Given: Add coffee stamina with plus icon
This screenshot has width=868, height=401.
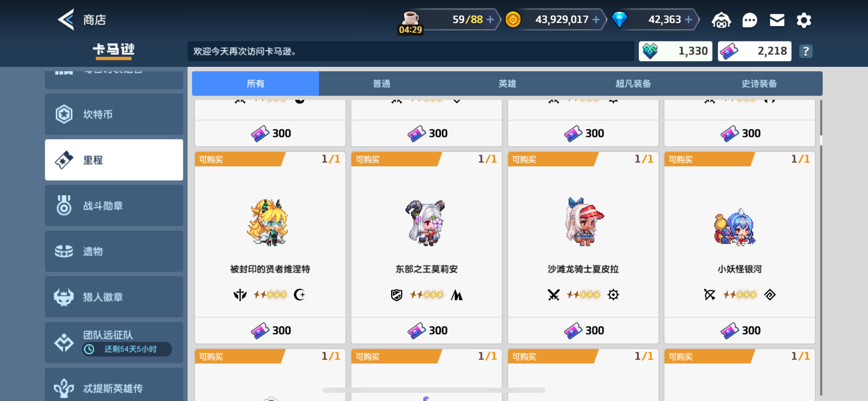Looking at the screenshot, I should click(490, 20).
